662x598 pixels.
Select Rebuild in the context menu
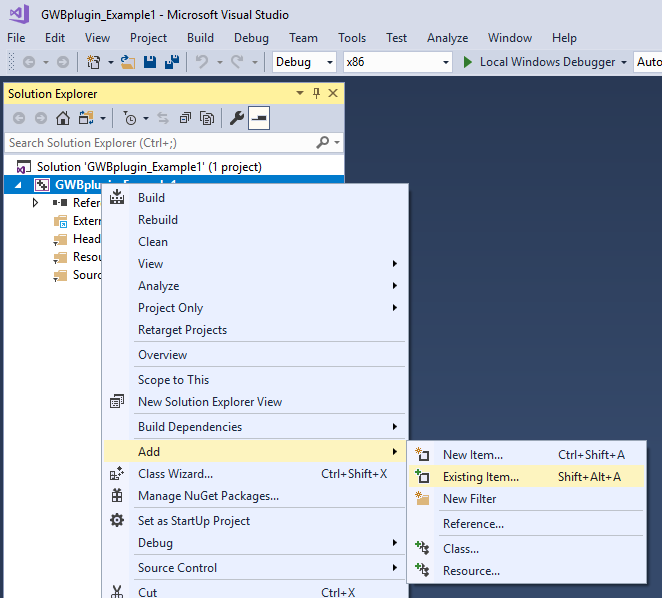coord(255,220)
